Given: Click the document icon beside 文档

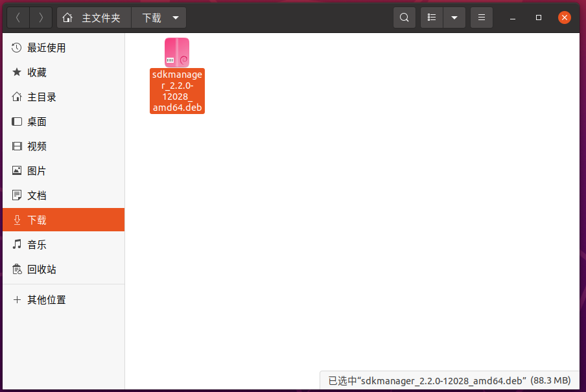Looking at the screenshot, I should point(17,195).
